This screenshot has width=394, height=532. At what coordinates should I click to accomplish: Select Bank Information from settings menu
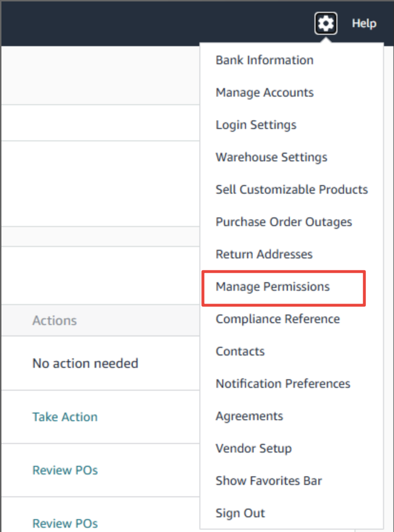coord(265,60)
